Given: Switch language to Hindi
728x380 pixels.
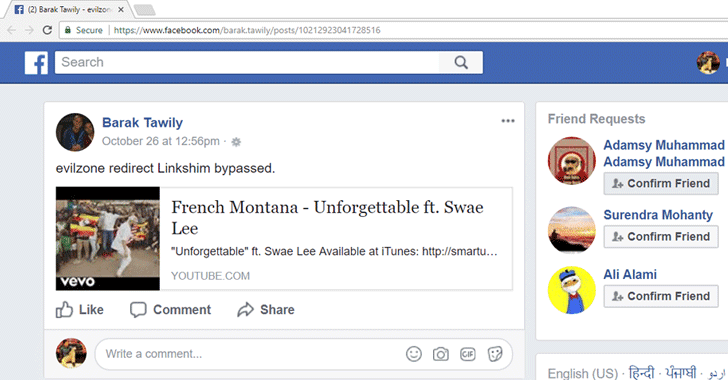Looking at the screenshot, I should click(x=641, y=373).
